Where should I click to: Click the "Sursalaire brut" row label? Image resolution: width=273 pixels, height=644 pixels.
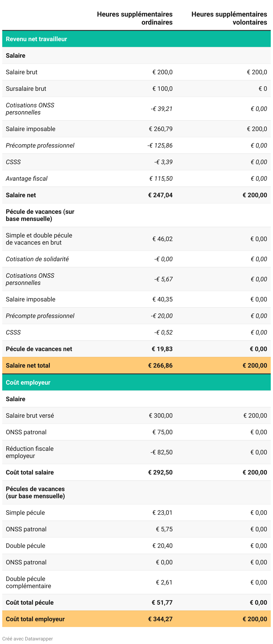26,89
